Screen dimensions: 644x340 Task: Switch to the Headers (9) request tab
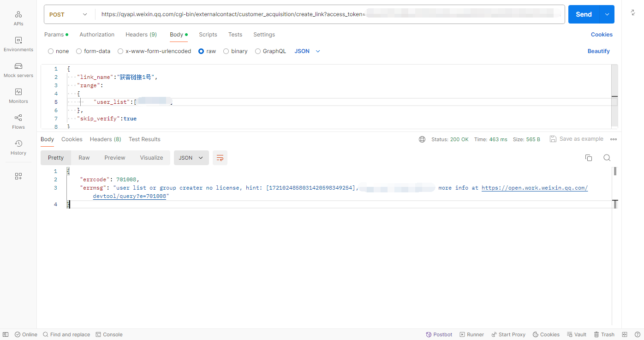pyautogui.click(x=141, y=35)
